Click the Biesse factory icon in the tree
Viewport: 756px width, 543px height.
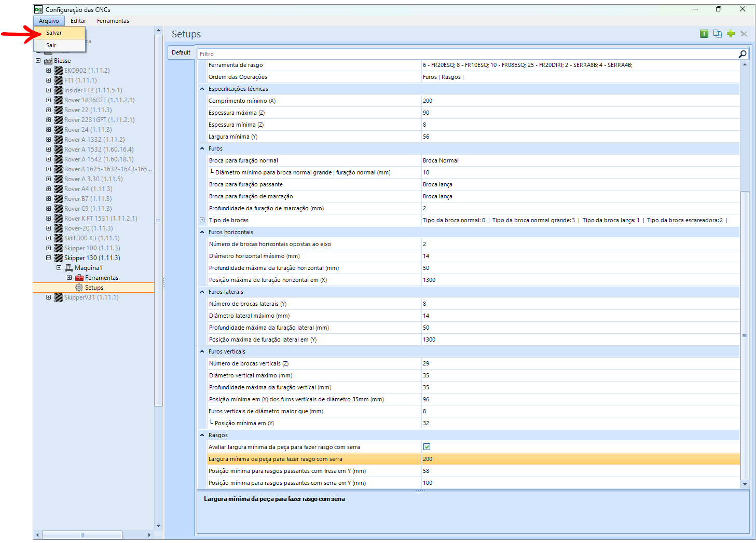pos(48,61)
